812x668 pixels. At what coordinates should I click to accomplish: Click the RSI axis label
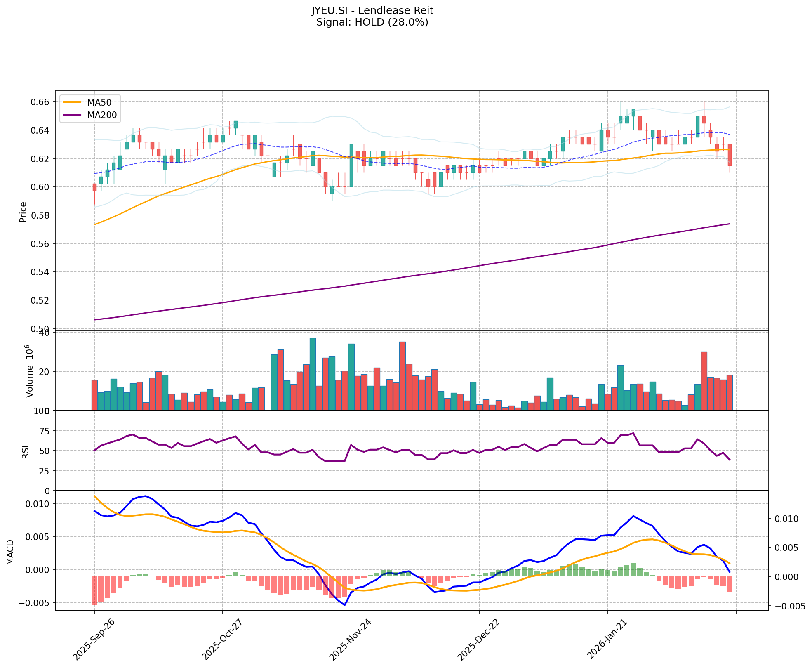(x=26, y=451)
